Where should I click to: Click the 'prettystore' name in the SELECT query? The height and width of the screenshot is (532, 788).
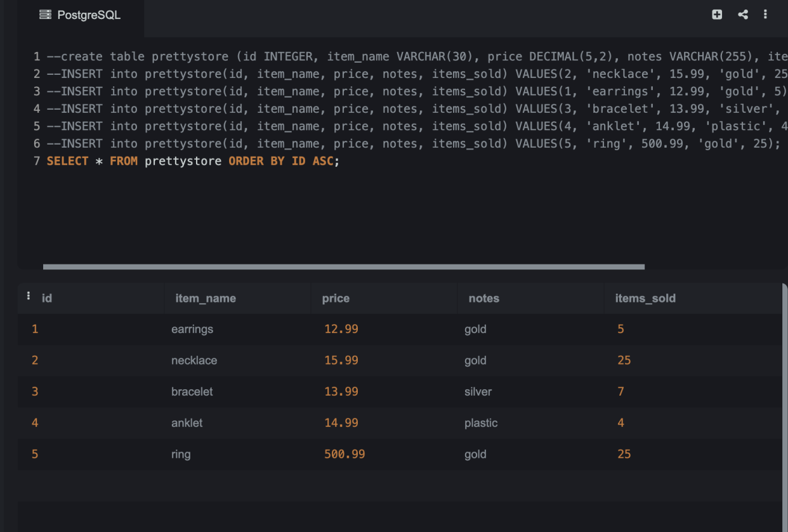pos(183,161)
